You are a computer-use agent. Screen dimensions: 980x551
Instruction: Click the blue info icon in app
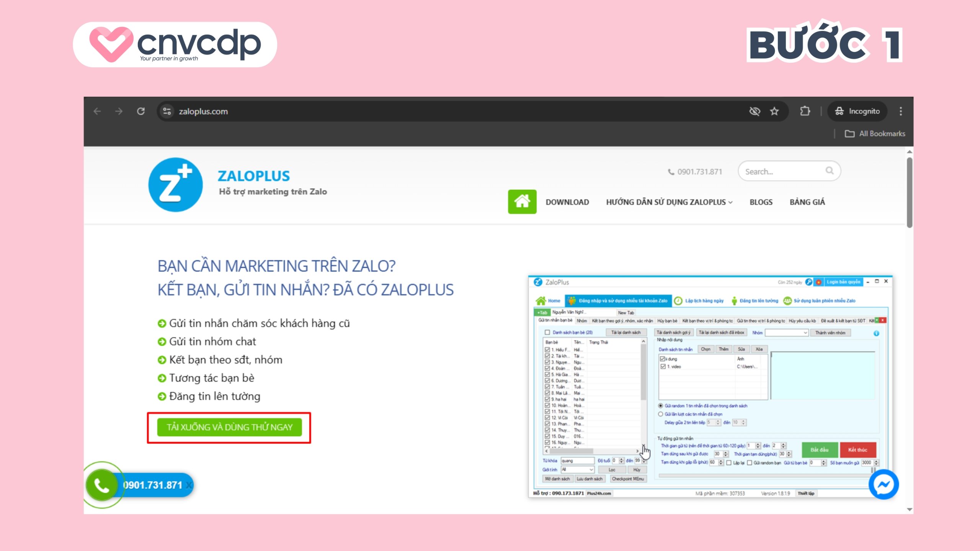876,333
